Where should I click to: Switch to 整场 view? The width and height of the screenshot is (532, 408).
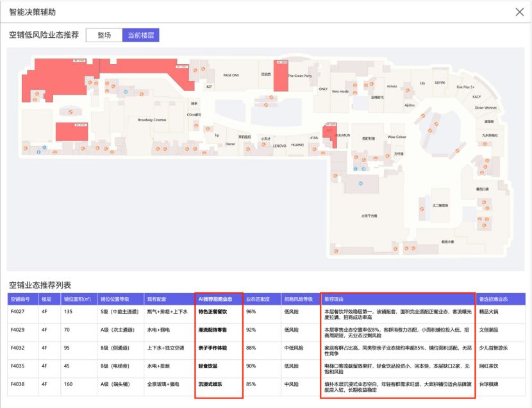tap(103, 35)
